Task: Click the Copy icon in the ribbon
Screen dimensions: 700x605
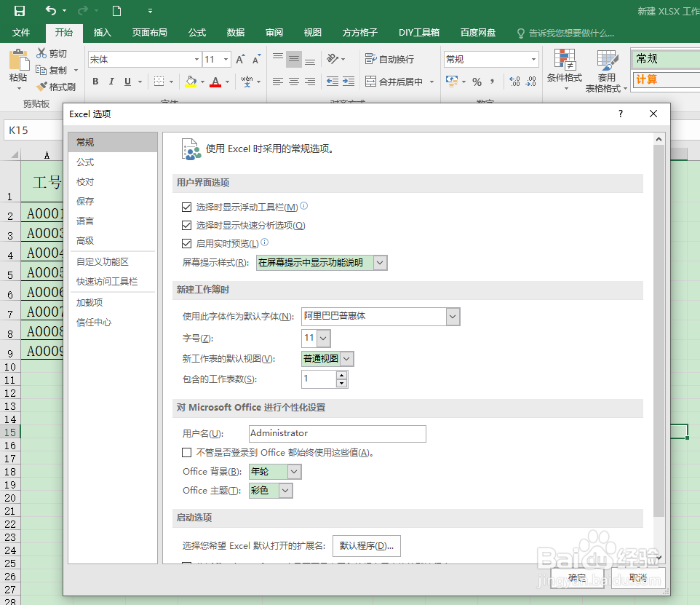Action: click(41, 70)
